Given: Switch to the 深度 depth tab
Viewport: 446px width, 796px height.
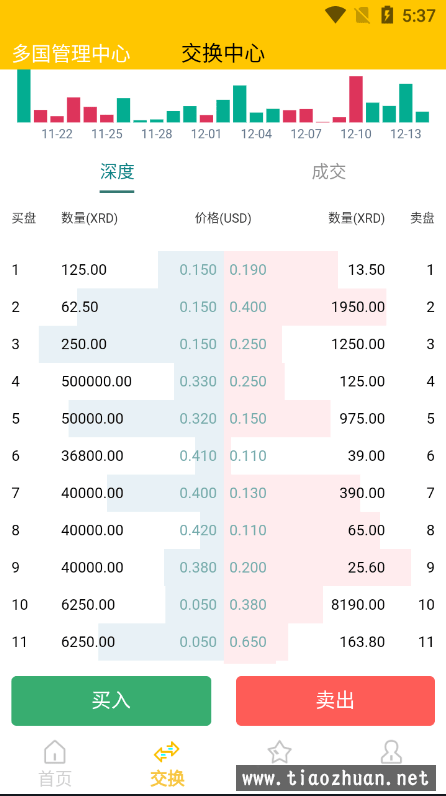Looking at the screenshot, I should pyautogui.click(x=117, y=172).
